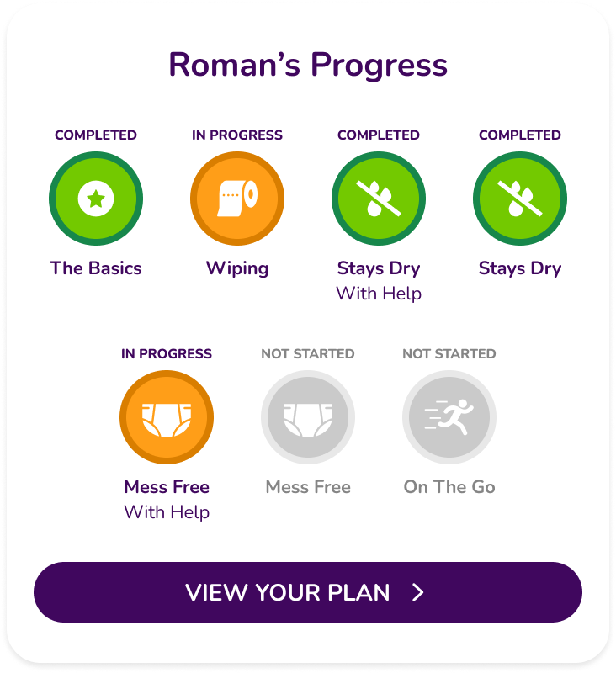
Task: Click the In Progress status above Wiping
Action: (x=237, y=135)
